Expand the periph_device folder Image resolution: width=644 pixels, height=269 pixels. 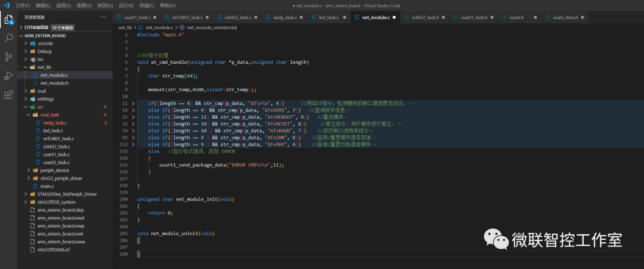[54, 170]
